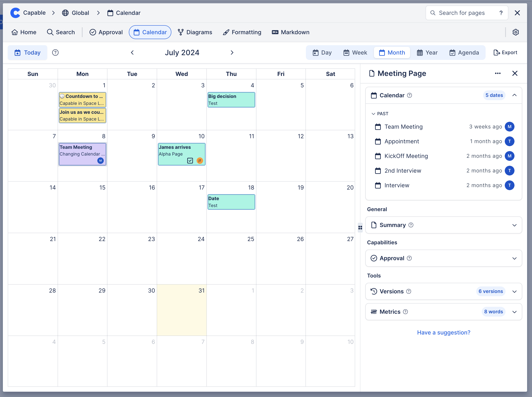Viewport: 532px width, 397px height.
Task: Go to next month arrow
Action: (232, 52)
